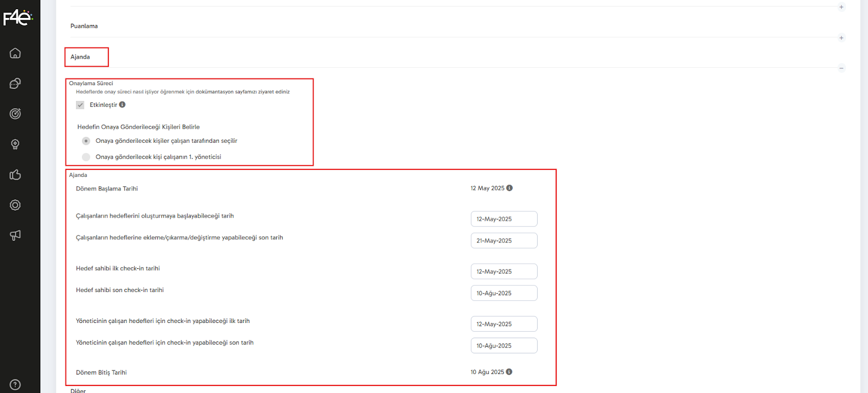Open date field for hedef oluşturma başlangıç tarihi
The image size is (868, 393).
(x=503, y=219)
